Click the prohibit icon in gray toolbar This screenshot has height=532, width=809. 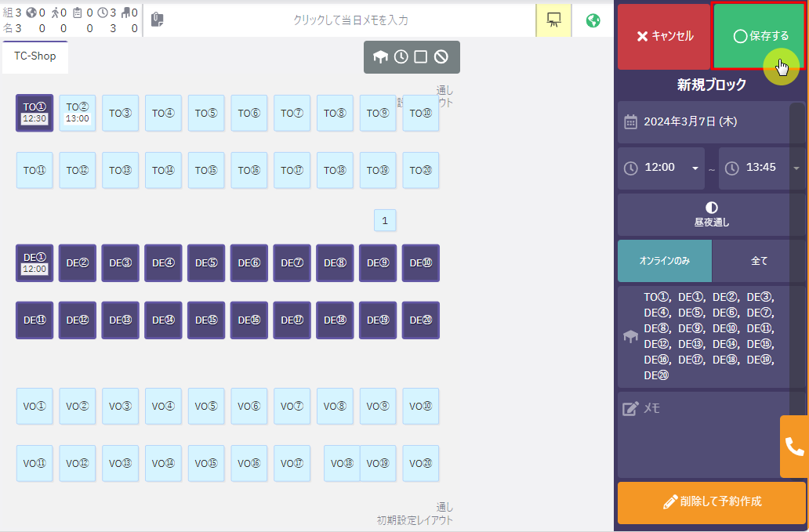pos(441,57)
